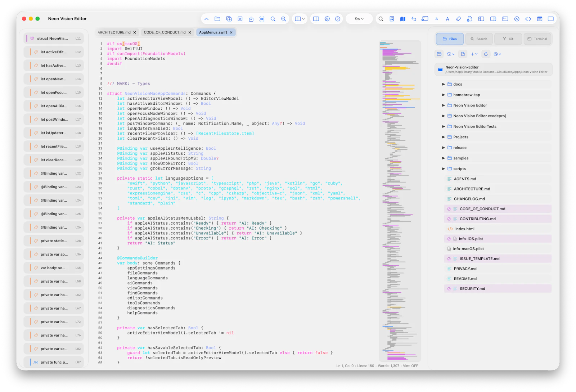Open index.html in file tree

(498, 229)
